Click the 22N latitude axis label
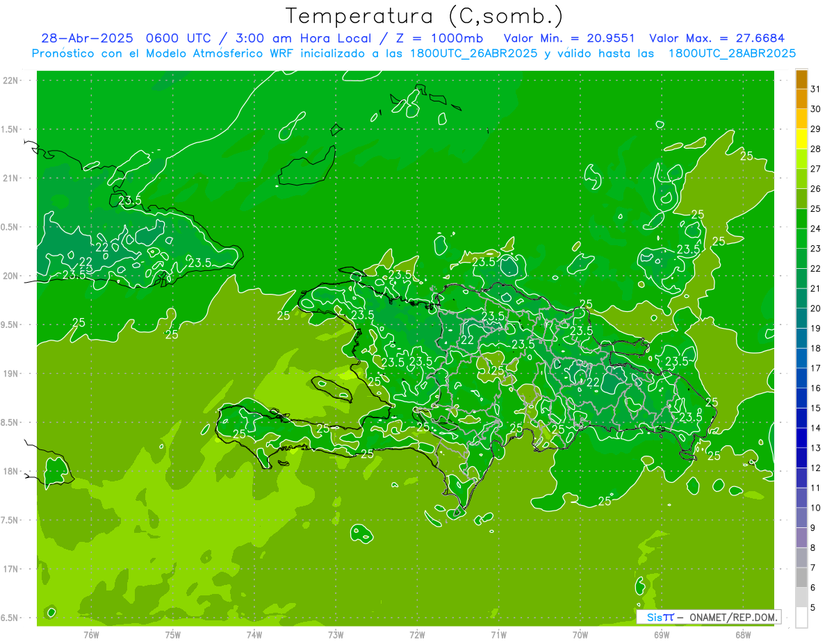The height and width of the screenshot is (644, 834). [11, 81]
